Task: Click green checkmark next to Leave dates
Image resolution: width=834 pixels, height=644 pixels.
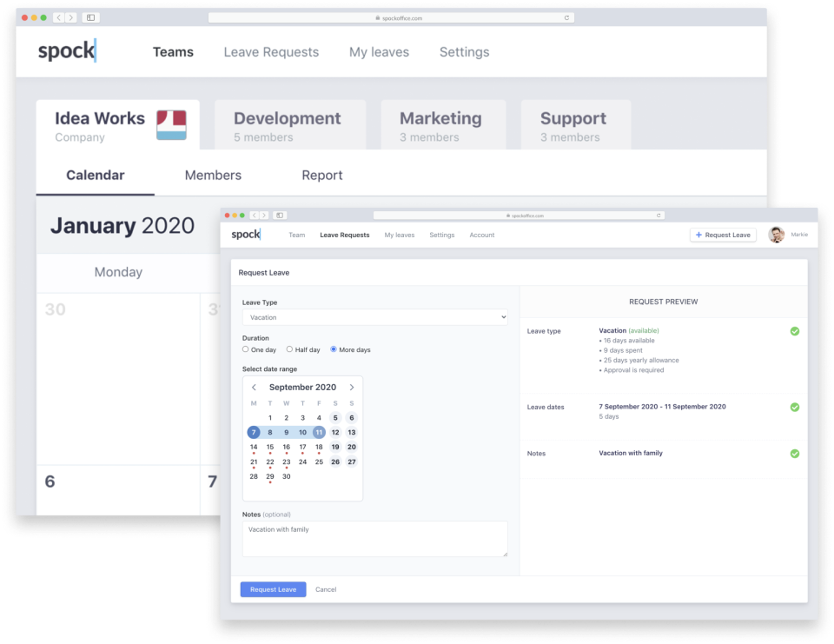Action: click(795, 407)
